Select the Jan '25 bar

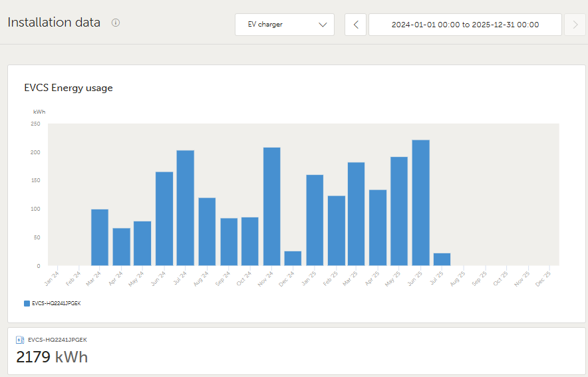(315, 220)
